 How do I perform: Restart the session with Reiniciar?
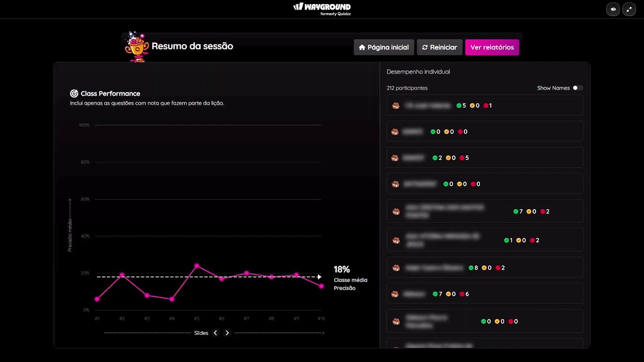click(x=440, y=47)
